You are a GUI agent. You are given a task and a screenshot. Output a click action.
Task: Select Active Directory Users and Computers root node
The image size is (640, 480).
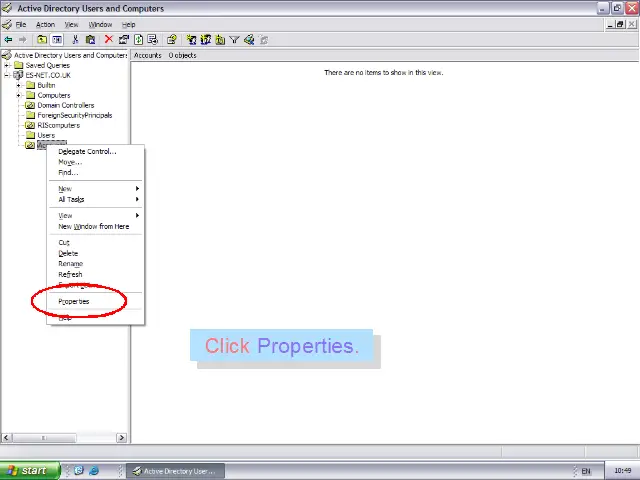point(71,55)
